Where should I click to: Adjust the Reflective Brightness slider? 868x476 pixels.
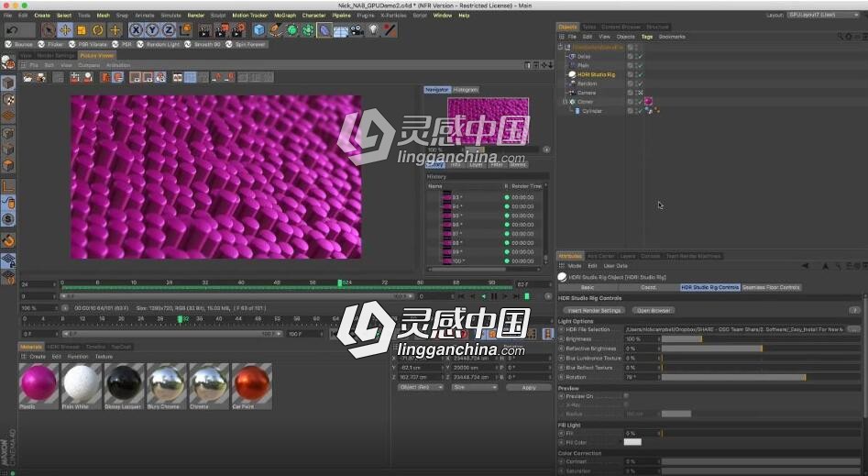coord(761,349)
